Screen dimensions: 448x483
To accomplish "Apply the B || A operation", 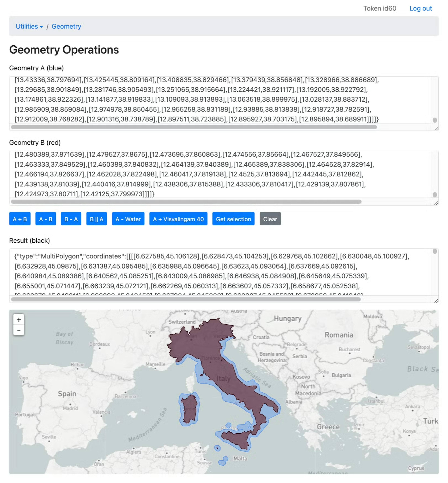I will (x=96, y=219).
